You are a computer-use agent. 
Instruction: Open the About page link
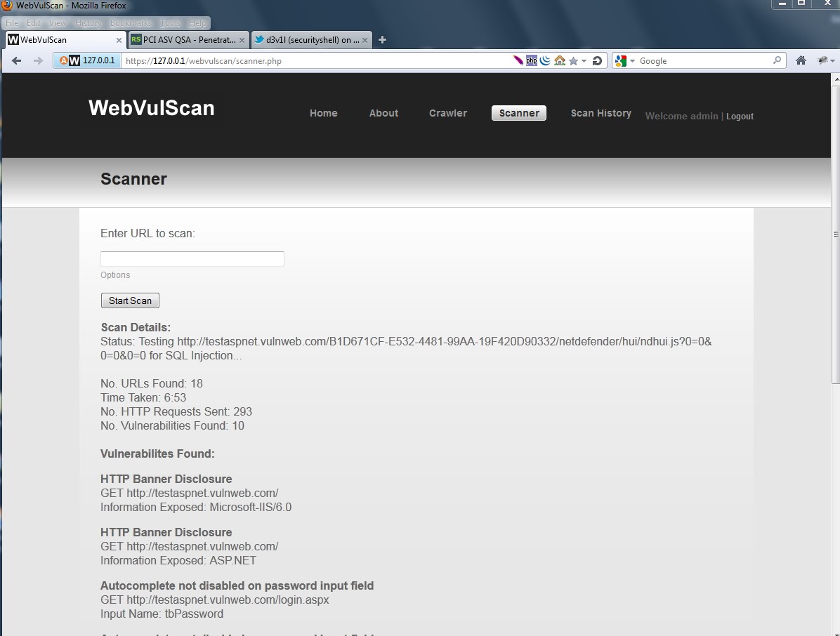coord(383,113)
